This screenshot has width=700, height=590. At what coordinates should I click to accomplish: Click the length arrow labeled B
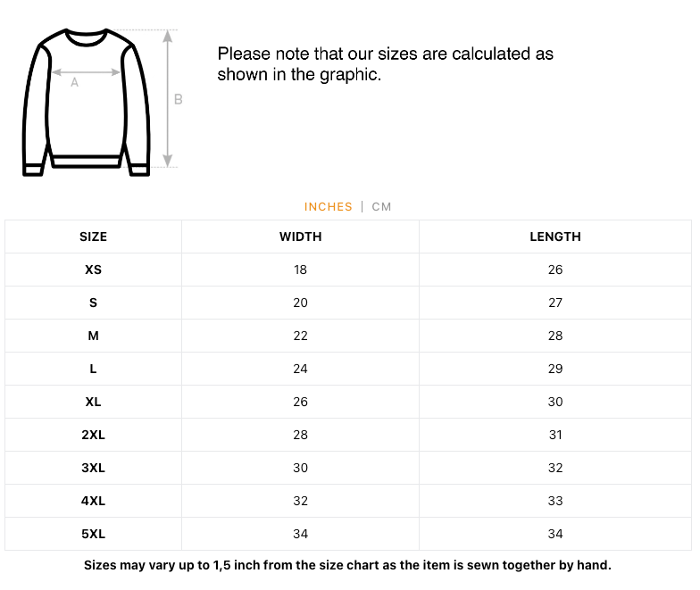pyautogui.click(x=168, y=98)
